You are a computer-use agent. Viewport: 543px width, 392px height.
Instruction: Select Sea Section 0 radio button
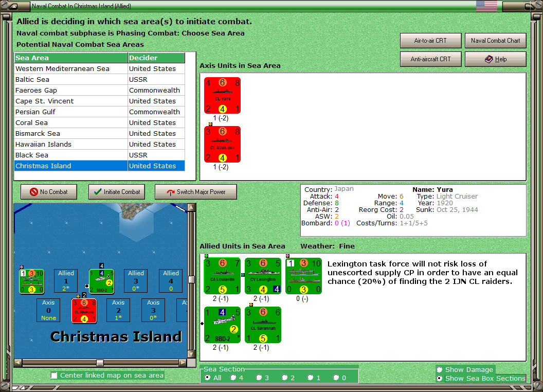336,378
